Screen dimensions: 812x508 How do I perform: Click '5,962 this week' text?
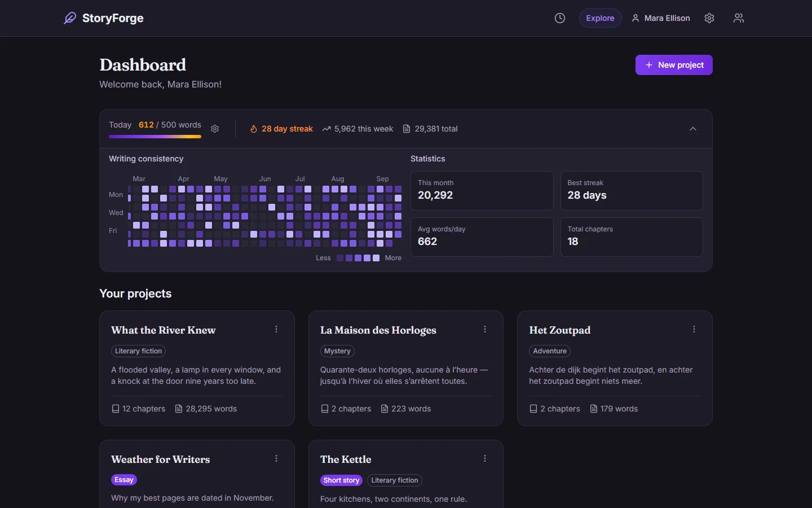tap(364, 129)
